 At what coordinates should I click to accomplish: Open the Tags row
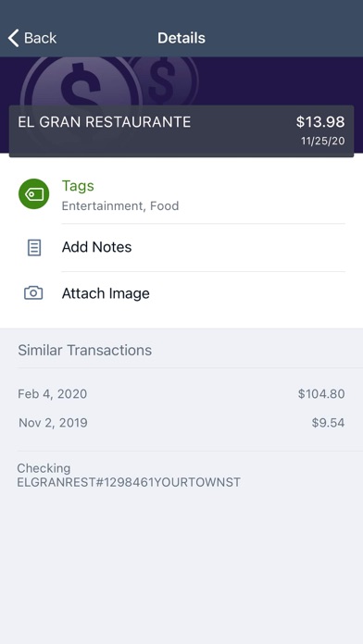tap(181, 195)
